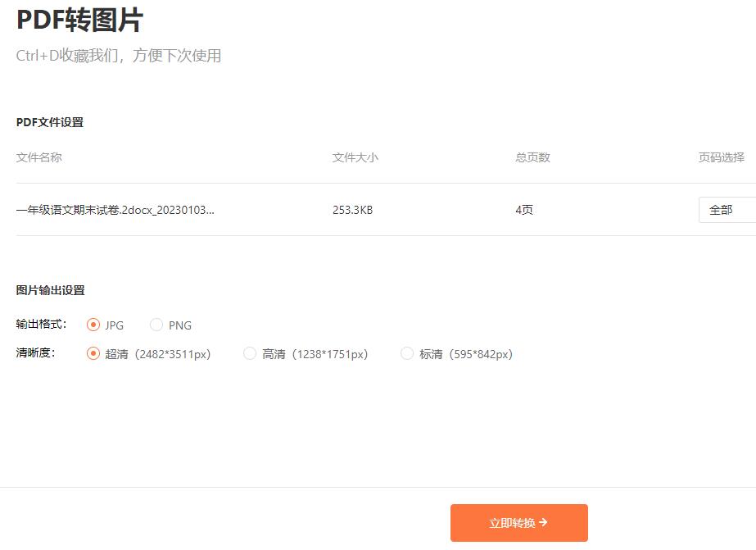This screenshot has width=756, height=550.
Task: Click 立即转换 to start converting
Action: pyautogui.click(x=518, y=522)
